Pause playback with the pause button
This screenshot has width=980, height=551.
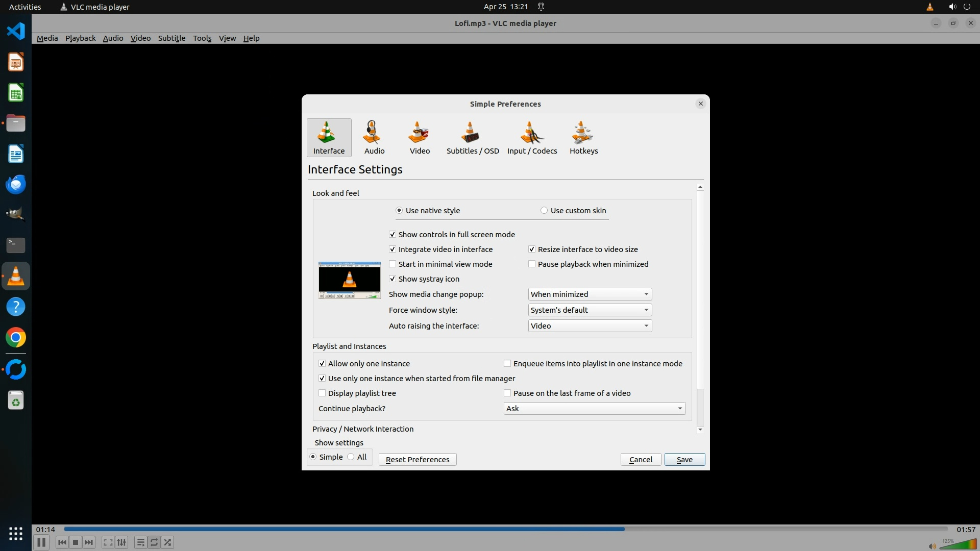click(x=41, y=542)
